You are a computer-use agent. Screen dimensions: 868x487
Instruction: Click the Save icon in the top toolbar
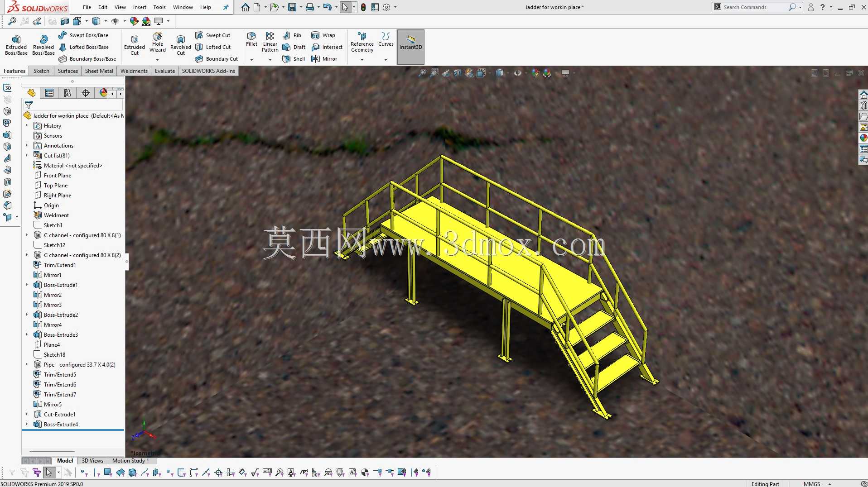[x=292, y=7]
